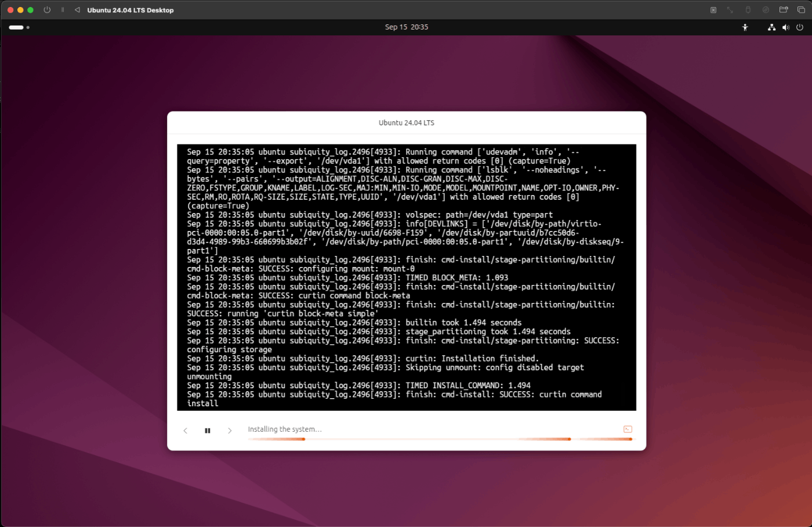Toggle the installer log terminal icon

pyautogui.click(x=628, y=429)
